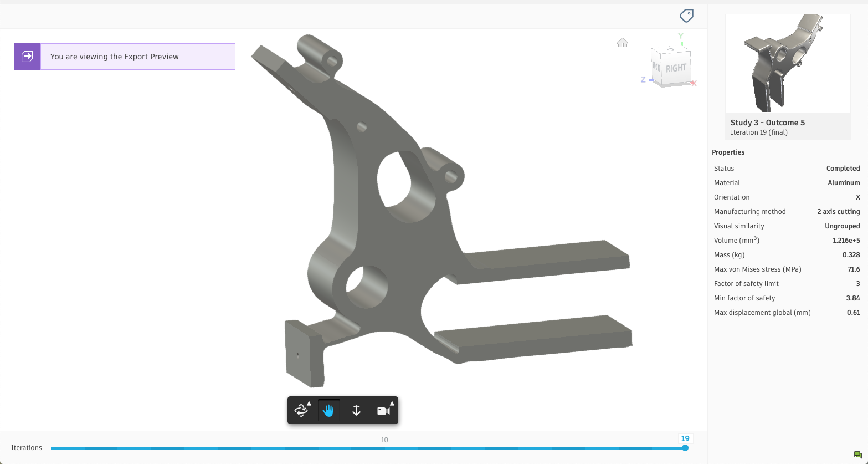Click the 'You are viewing the Export Preview' banner

[x=125, y=57]
